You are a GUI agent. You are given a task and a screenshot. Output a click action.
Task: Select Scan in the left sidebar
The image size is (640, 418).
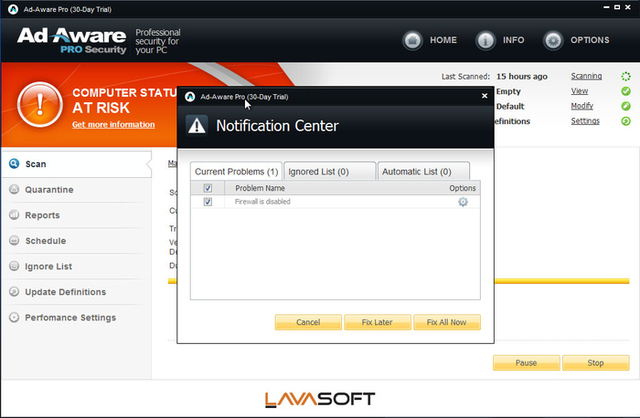click(x=77, y=164)
